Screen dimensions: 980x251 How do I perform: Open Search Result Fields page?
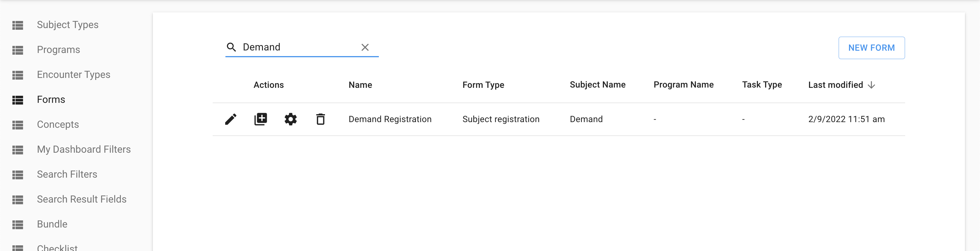[x=81, y=199]
